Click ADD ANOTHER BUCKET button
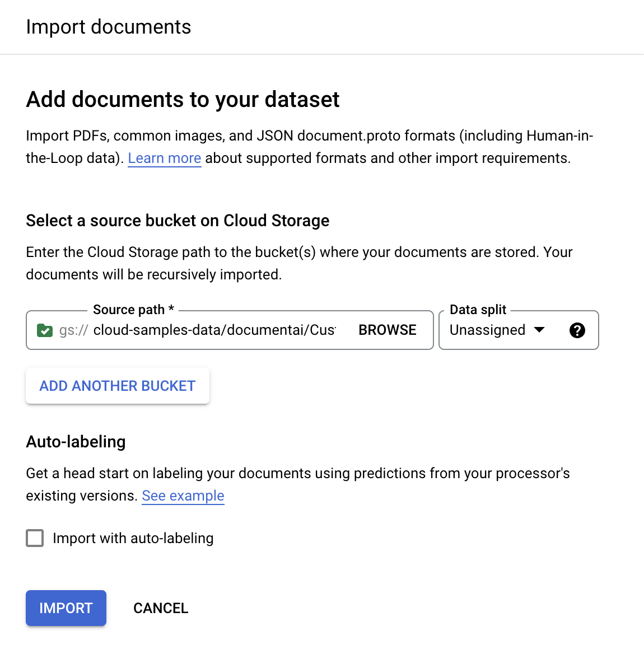This screenshot has height=645, width=644. coord(118,386)
